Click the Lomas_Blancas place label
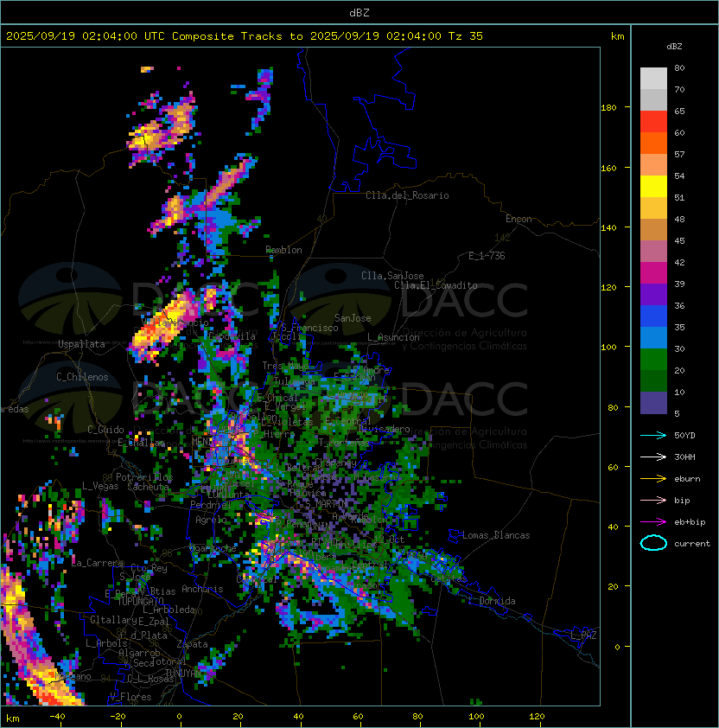Screen dimensions: 719x728 (496, 535)
